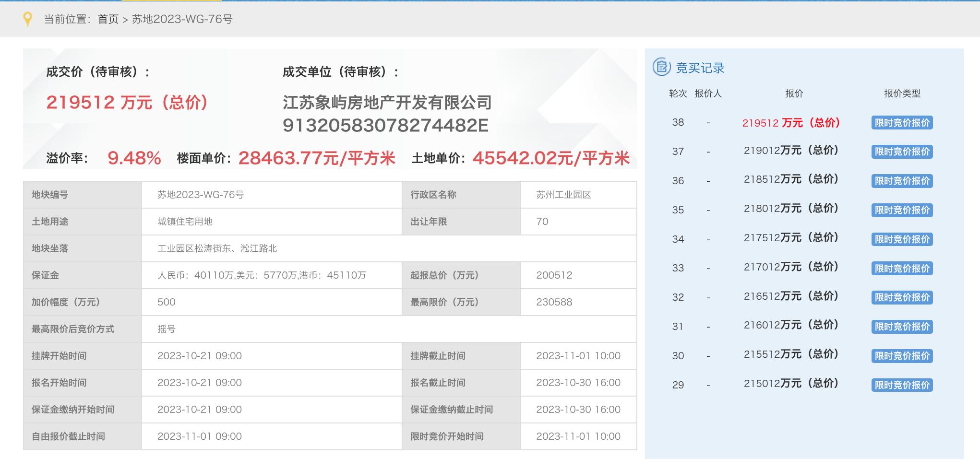Select the 竞买记录 panel heading
Image resolution: width=980 pixels, height=469 pixels.
tap(700, 68)
